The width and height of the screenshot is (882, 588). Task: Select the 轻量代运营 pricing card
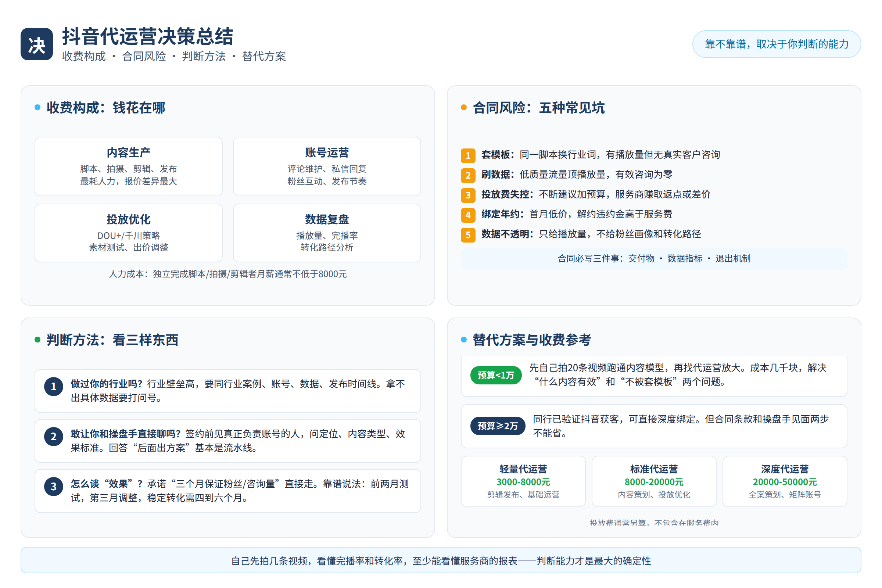coord(523,481)
